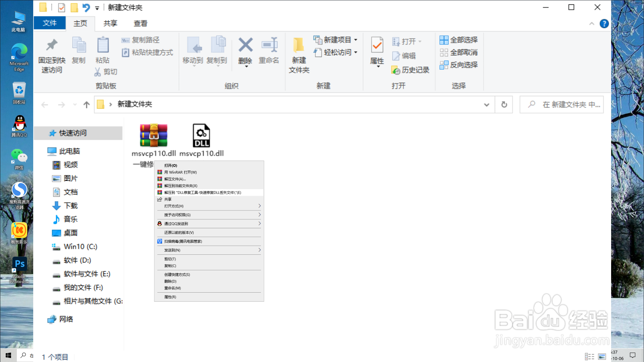
Task: Click Copy Path (复制路径) button
Action: (x=141, y=40)
